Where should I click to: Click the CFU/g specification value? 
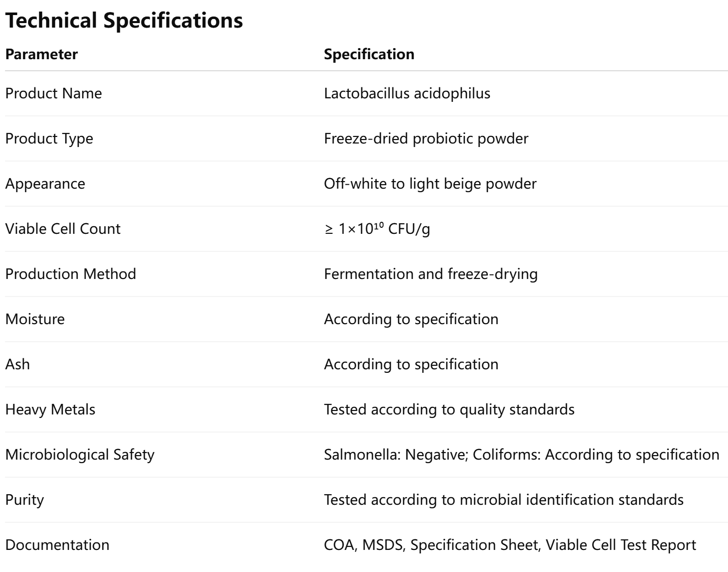click(x=377, y=229)
